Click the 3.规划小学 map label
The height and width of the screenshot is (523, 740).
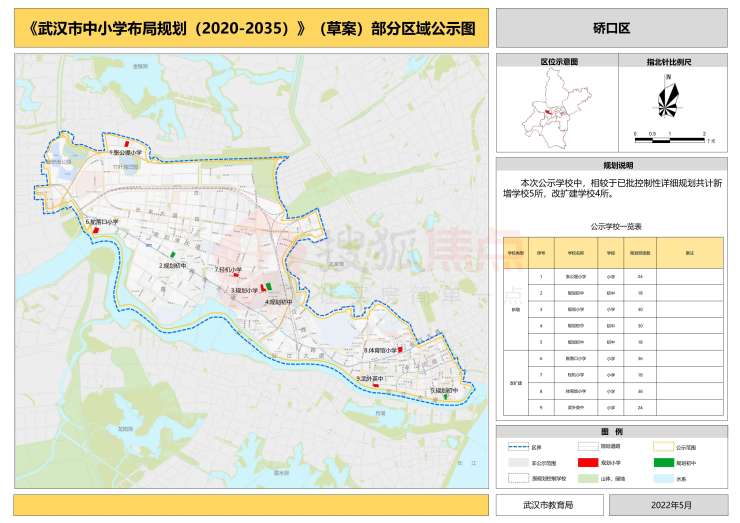tap(244, 291)
